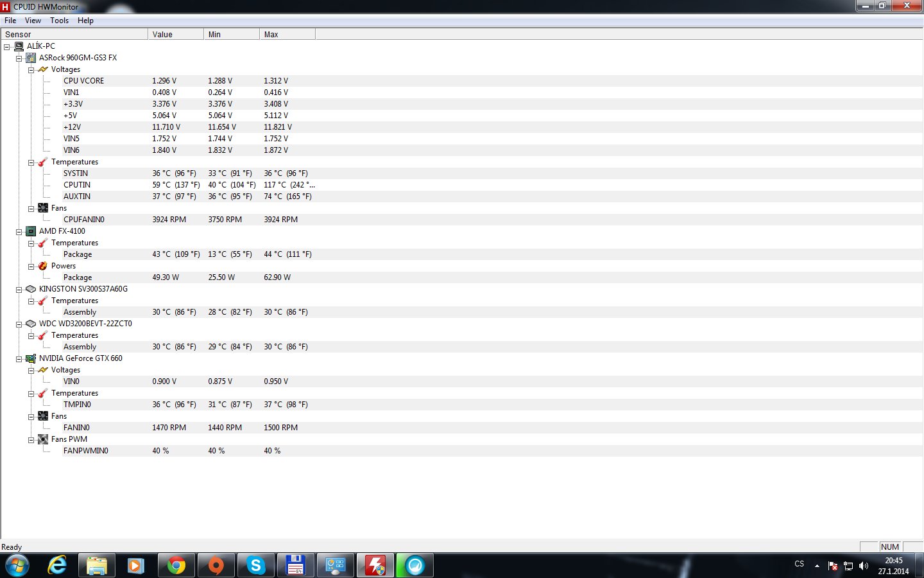
Task: Collapse the ASRock 960GM-GS3 FX node
Action: tap(19, 58)
